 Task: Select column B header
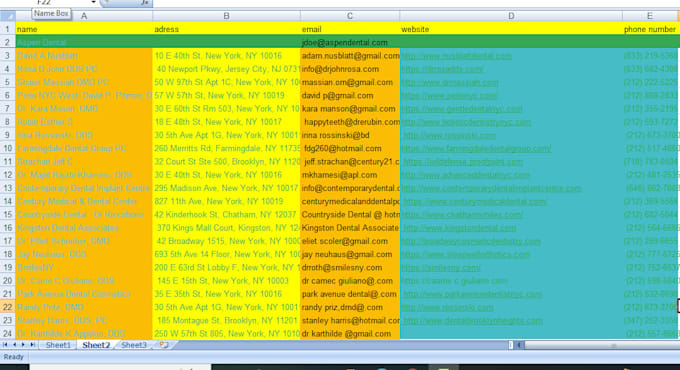226,16
